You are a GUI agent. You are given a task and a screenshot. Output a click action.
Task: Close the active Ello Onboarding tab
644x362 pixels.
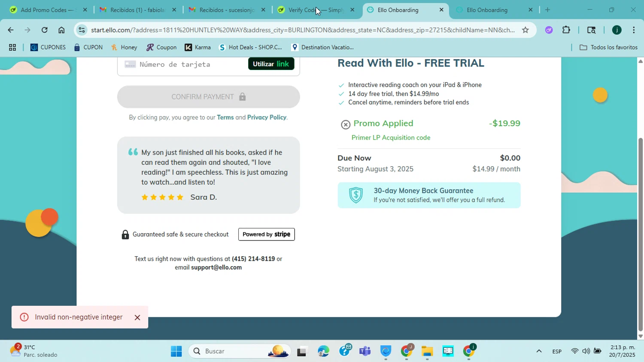pyautogui.click(x=441, y=10)
